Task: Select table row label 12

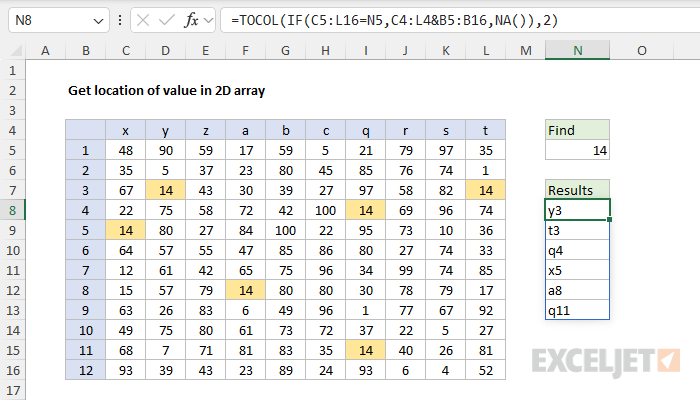Action: point(86,370)
